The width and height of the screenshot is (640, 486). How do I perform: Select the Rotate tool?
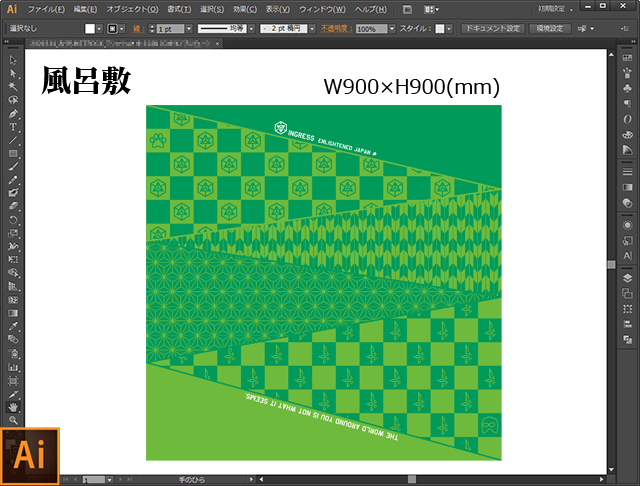pos(13,219)
